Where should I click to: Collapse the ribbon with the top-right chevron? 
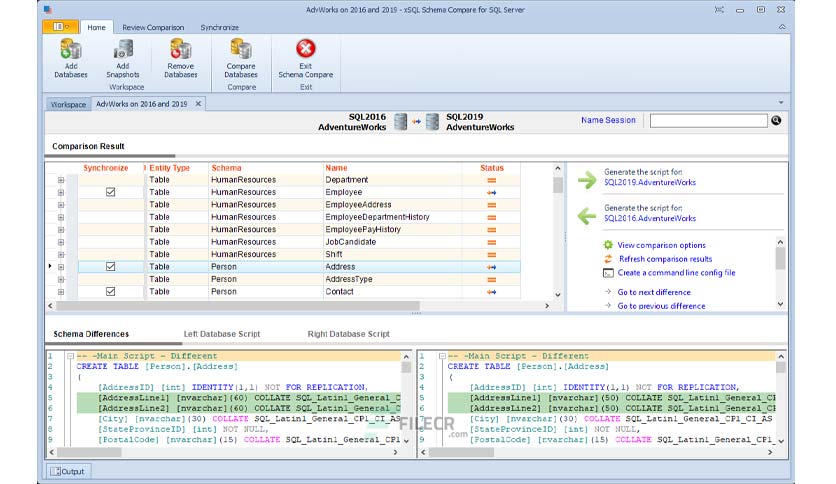click(782, 27)
